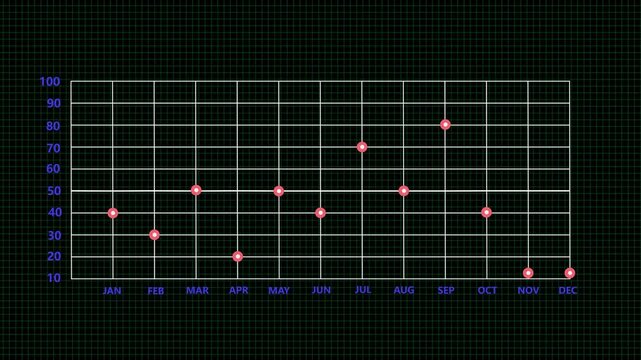Click the 80 value on y-axis
Viewport: 641px width, 360px height.
pyautogui.click(x=54, y=126)
